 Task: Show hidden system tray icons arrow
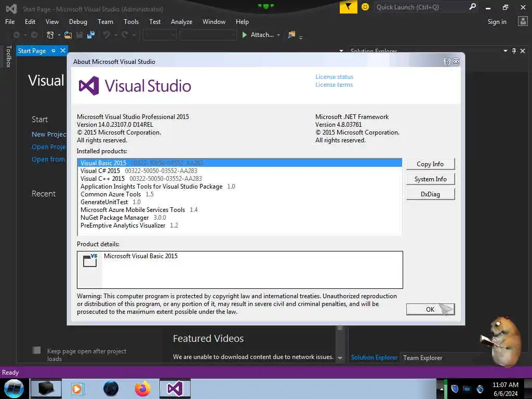[x=442, y=389]
